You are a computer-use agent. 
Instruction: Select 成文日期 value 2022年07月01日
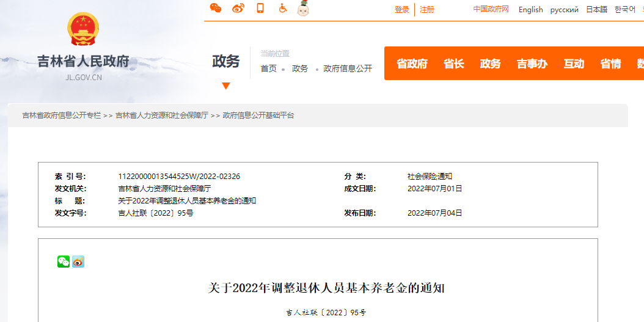tap(435, 189)
